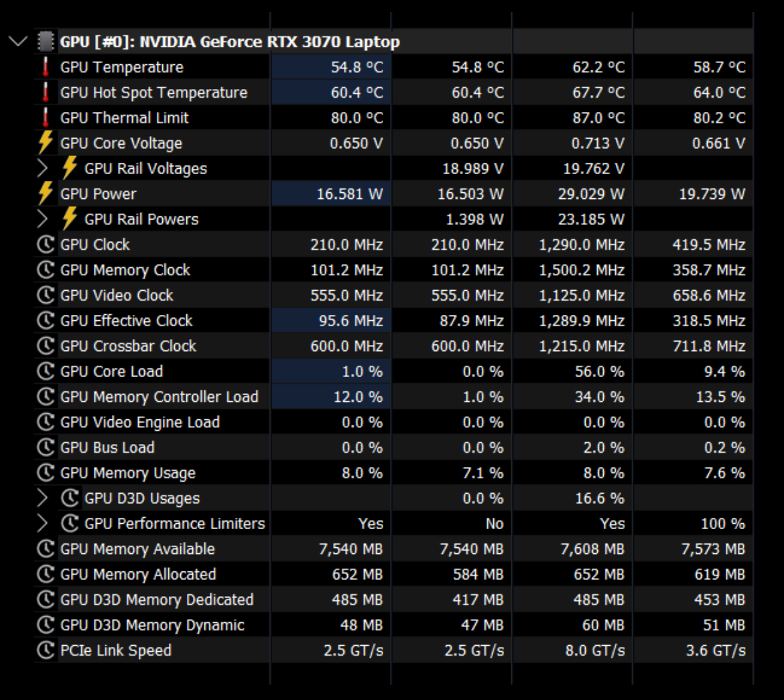This screenshot has width=784, height=700.
Task: Click the thermometer icon beside GPU Temperature
Action: (46, 67)
